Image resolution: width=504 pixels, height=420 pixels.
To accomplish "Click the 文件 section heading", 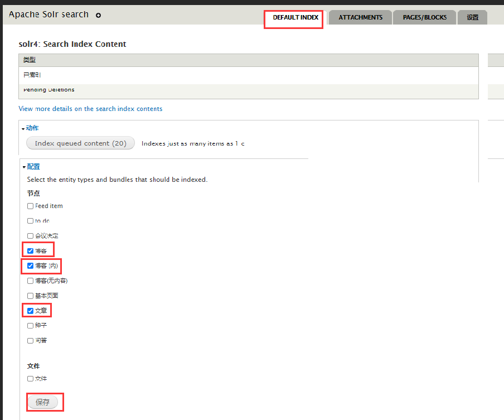I will [x=33, y=366].
